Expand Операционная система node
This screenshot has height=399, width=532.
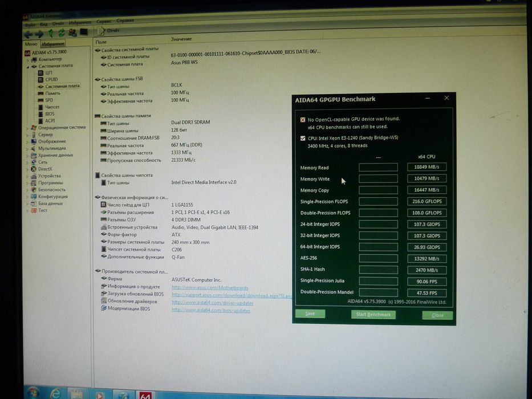[28, 128]
